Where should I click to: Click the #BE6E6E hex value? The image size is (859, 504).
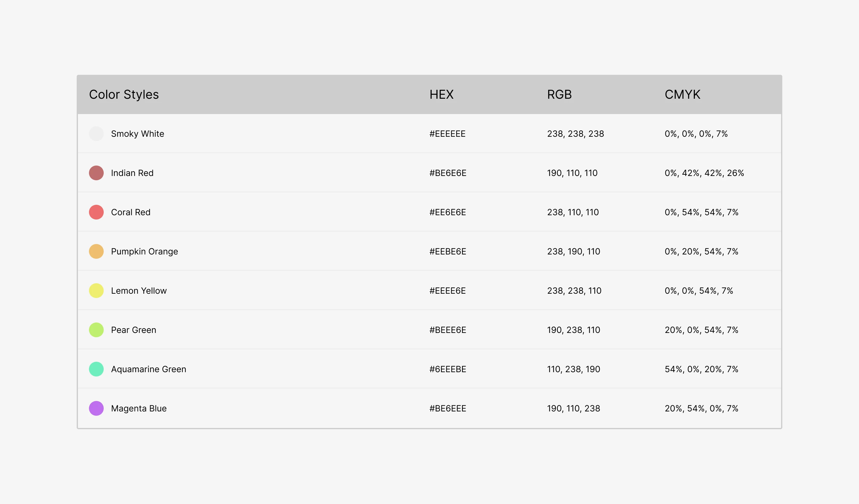[x=448, y=173]
